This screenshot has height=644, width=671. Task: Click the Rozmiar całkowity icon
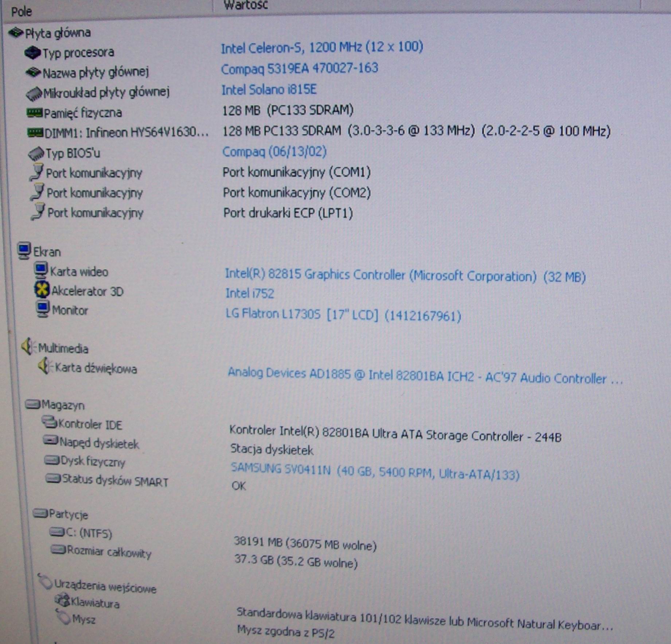58,549
